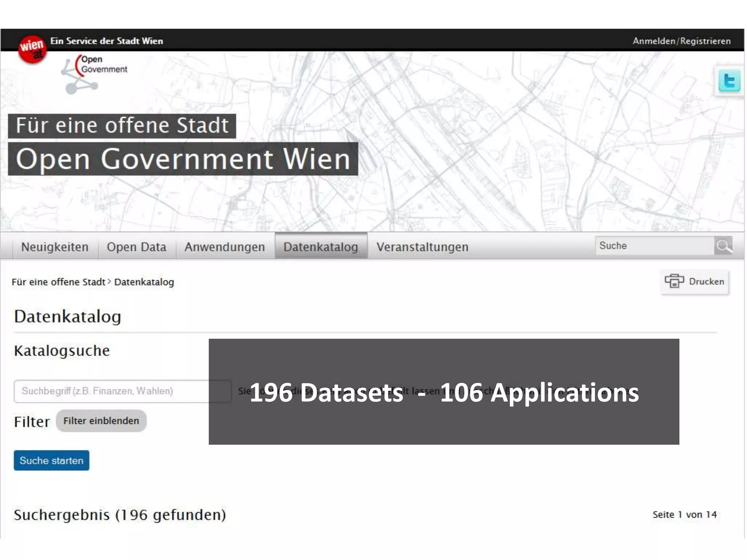Click the Suchergebnis (196 gefunden) heading

(120, 515)
